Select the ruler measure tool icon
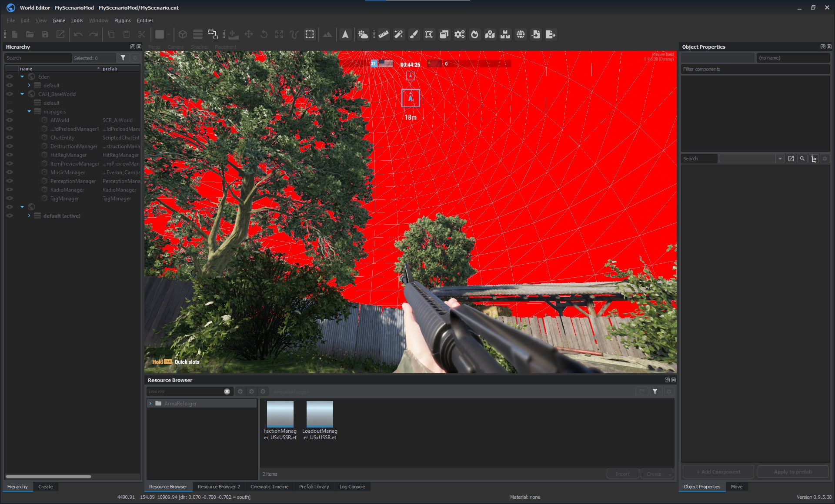Image resolution: width=835 pixels, height=504 pixels. [x=383, y=35]
